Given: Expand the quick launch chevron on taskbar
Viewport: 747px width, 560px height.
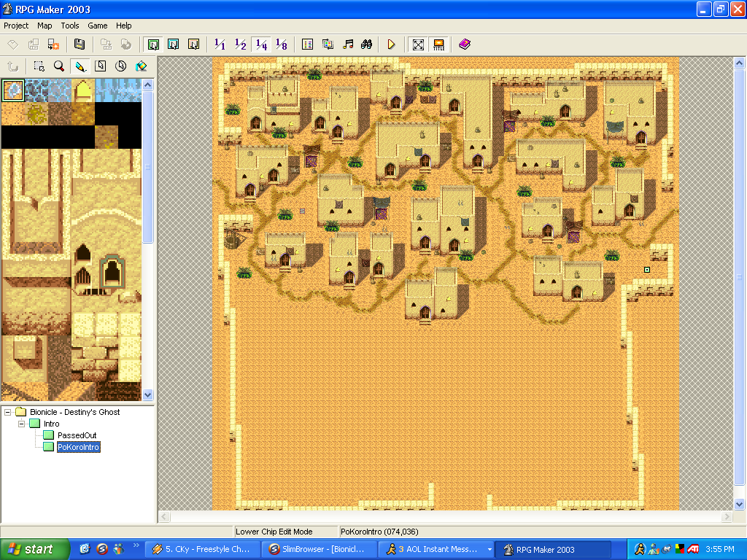Looking at the screenshot, I should coord(136,545).
